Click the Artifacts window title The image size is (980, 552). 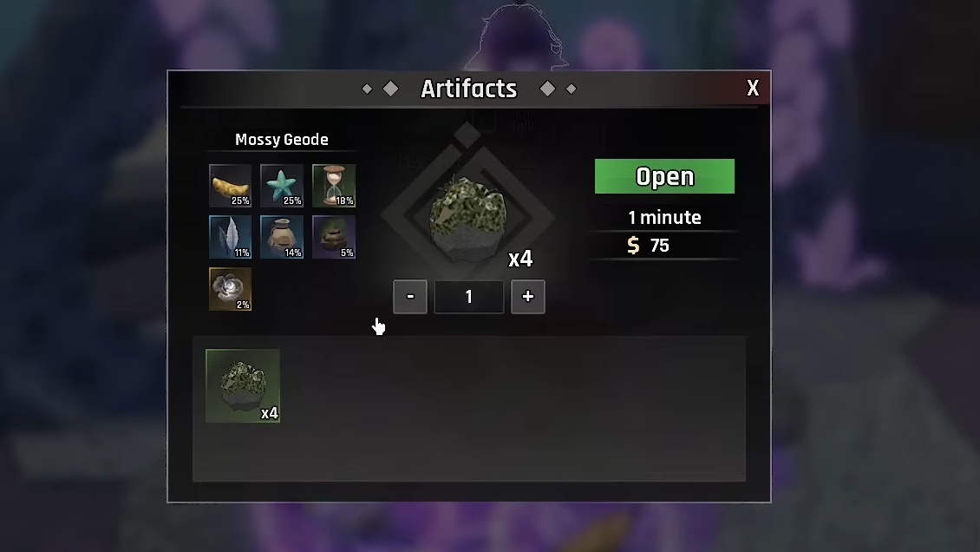(468, 89)
